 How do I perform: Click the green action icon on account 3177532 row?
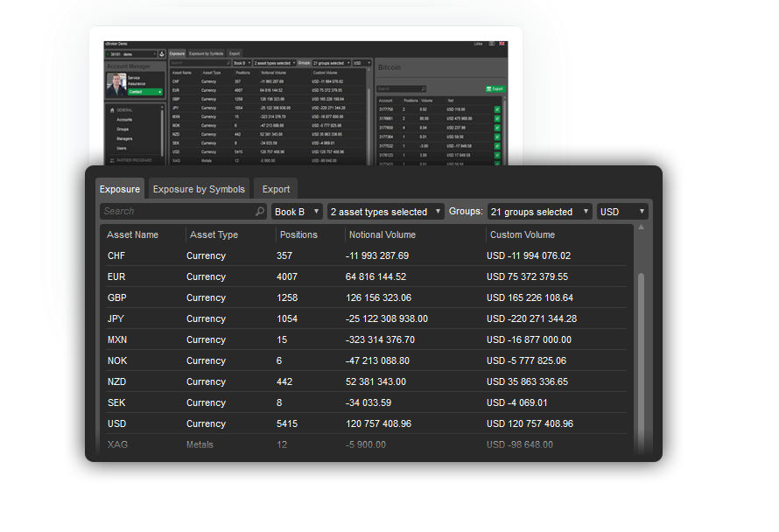coord(497,146)
